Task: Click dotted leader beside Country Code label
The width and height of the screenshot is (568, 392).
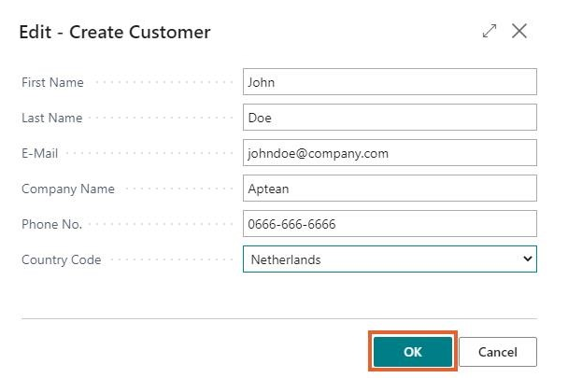Action: click(168, 259)
